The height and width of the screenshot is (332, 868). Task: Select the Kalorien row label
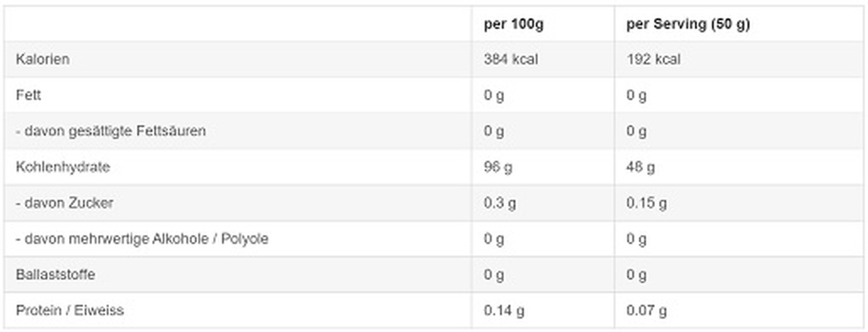(43, 59)
